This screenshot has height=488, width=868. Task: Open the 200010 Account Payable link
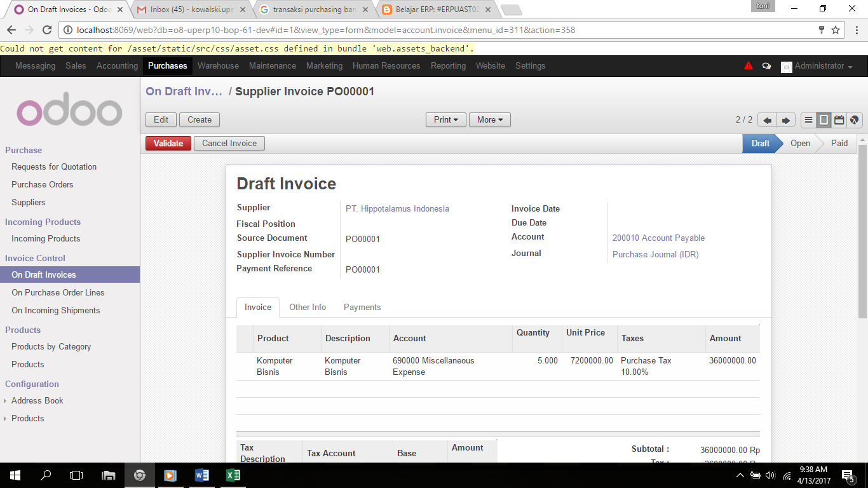[x=658, y=238]
